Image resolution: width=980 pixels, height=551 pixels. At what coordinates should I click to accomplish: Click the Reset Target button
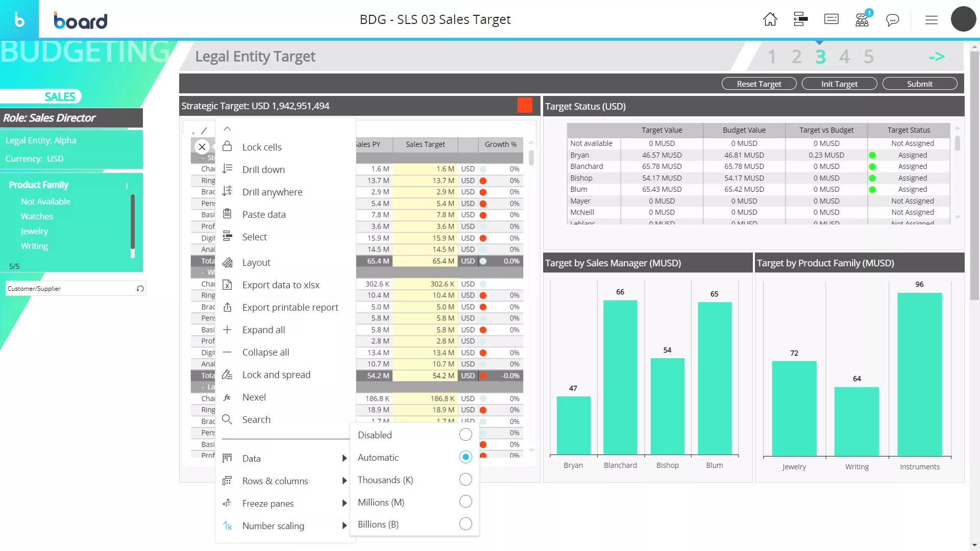click(758, 84)
